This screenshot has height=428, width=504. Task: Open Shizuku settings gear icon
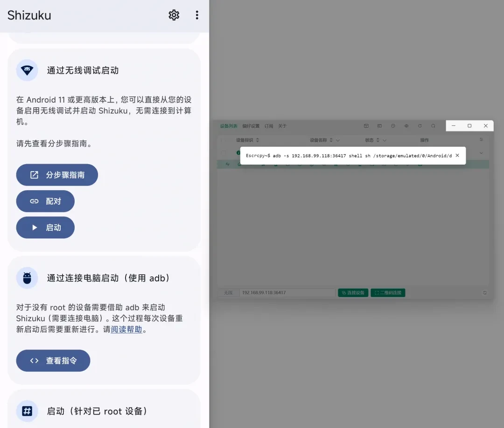pyautogui.click(x=174, y=15)
